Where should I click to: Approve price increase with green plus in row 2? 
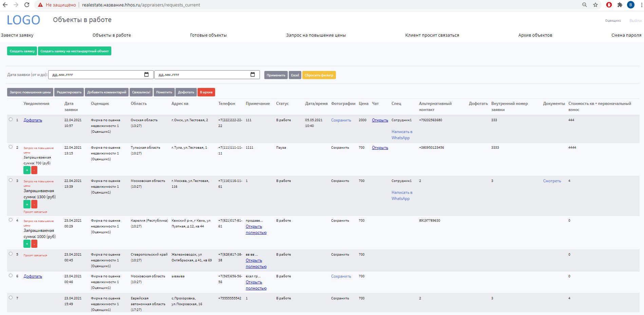point(27,170)
